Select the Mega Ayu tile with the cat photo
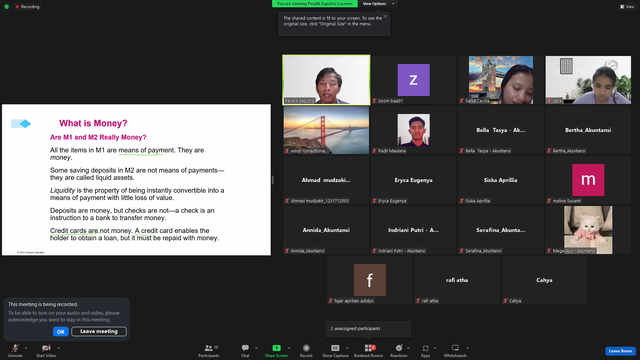Image resolution: width=640 pixels, height=360 pixels. tap(588, 230)
